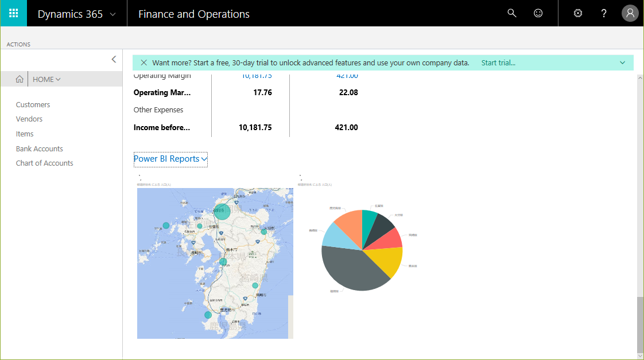Image resolution: width=644 pixels, height=360 pixels.
Task: Expand the trial banner chevron
Action: point(623,62)
